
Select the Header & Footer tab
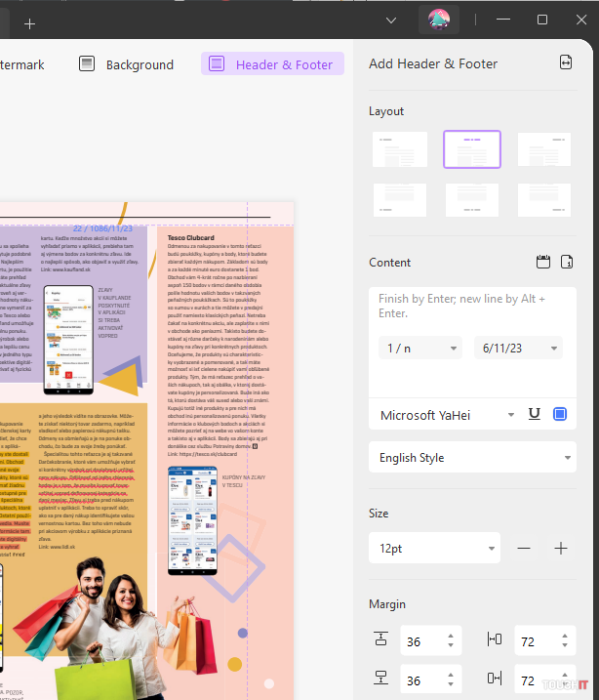[x=272, y=64]
